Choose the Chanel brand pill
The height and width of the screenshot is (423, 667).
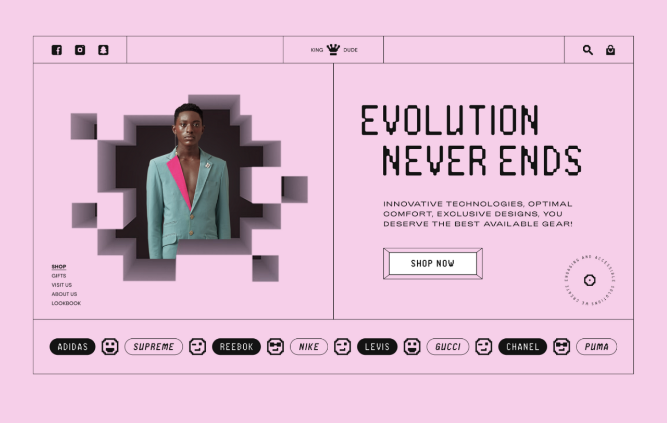tap(522, 346)
